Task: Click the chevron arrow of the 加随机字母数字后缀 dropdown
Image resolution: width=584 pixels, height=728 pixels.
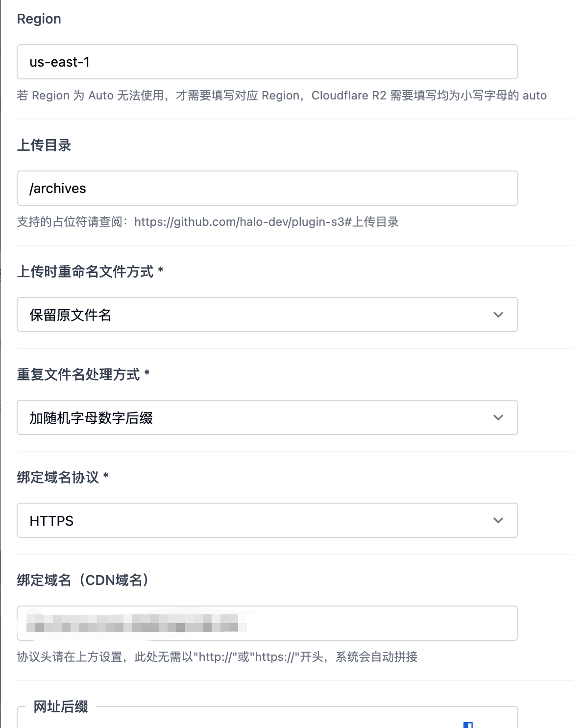Action: coord(498,417)
